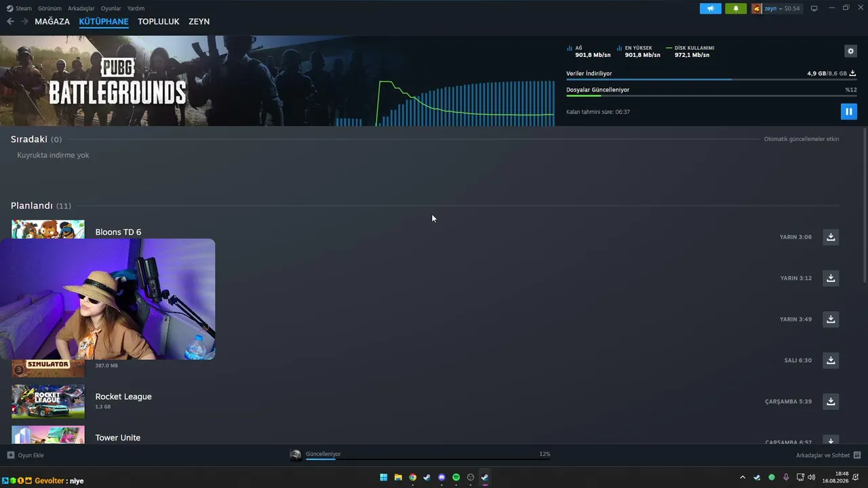The width and height of the screenshot is (868, 488).
Task: Open Bloons TD 6 game thumbnail
Action: 48,229
